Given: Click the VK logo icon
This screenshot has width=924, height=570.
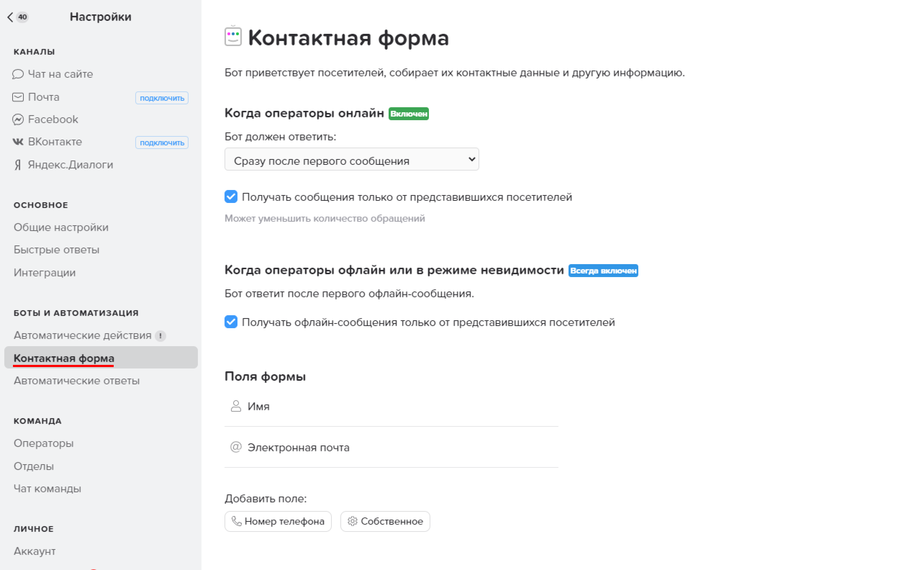Looking at the screenshot, I should click(18, 142).
